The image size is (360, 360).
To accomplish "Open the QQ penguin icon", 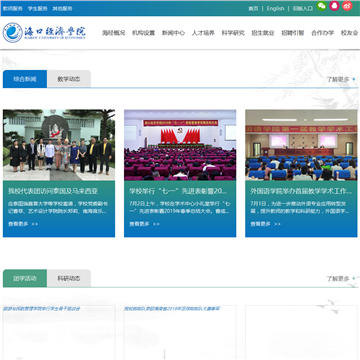I will 334,6.
